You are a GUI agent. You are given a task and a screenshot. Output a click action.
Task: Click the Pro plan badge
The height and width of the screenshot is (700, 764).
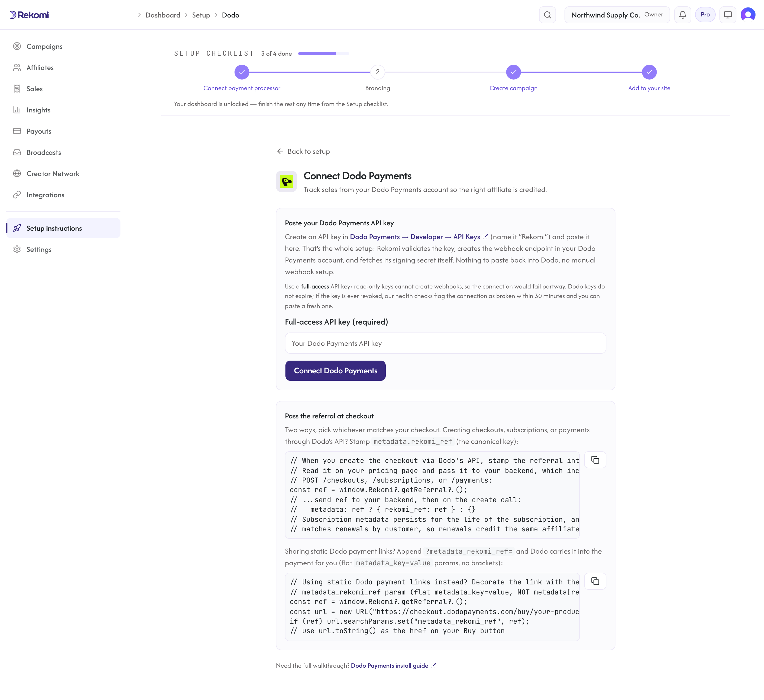click(705, 15)
